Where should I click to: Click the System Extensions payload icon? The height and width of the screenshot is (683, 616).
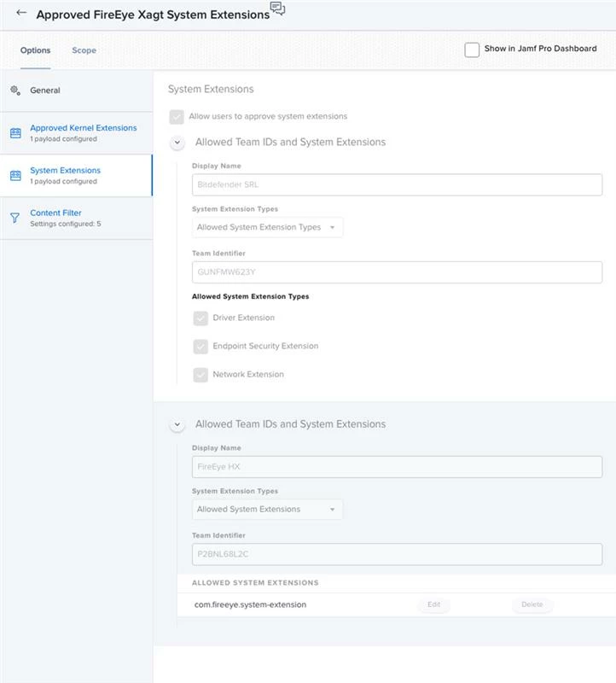click(x=15, y=176)
